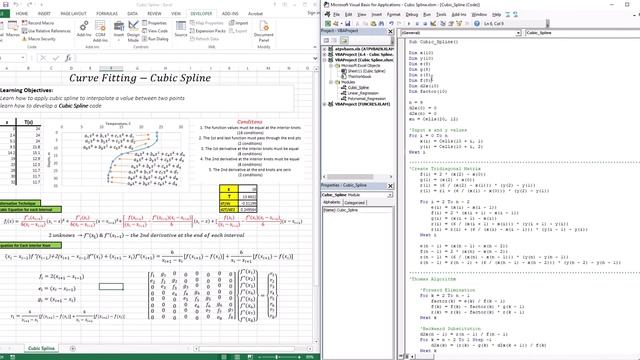Viewport: 640px width, 360px height.
Task: Collapse the Microsoft Excel Objects folder
Action: (331, 65)
